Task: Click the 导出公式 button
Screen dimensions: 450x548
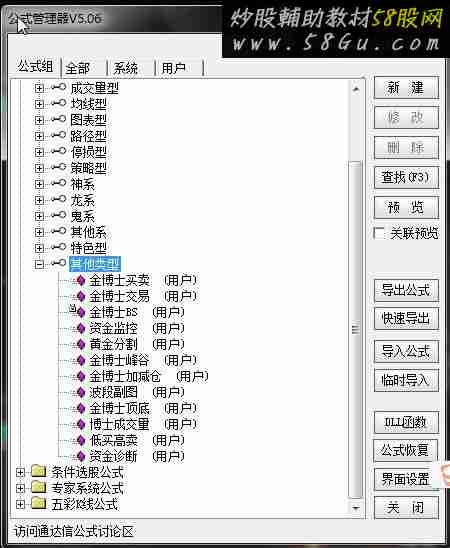Action: click(406, 290)
